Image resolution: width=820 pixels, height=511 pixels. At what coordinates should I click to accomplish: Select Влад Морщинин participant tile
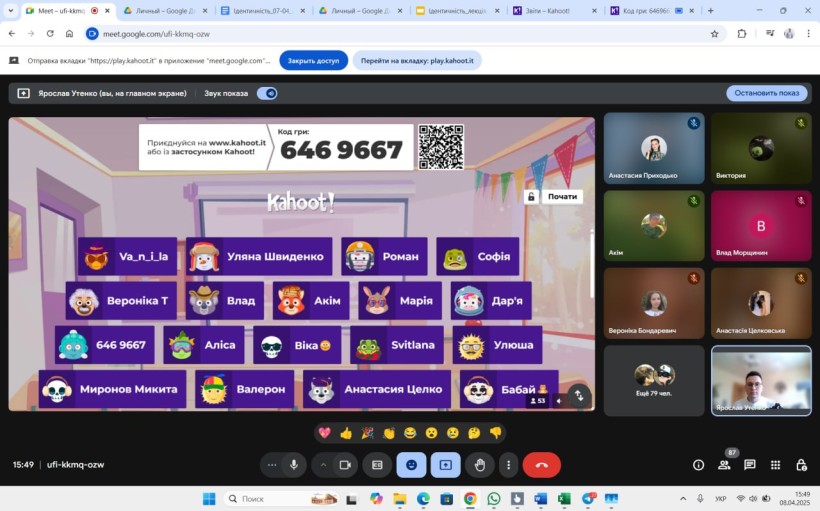point(761,226)
